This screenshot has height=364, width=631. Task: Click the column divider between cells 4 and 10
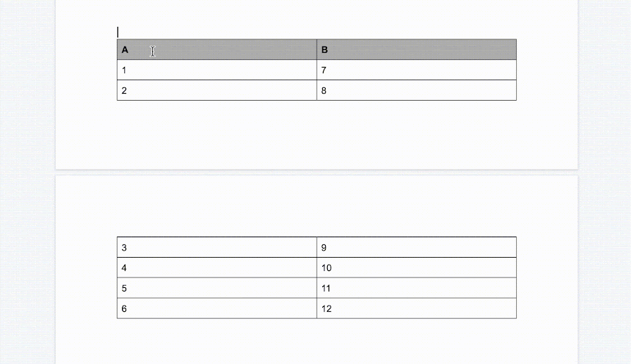coord(317,268)
